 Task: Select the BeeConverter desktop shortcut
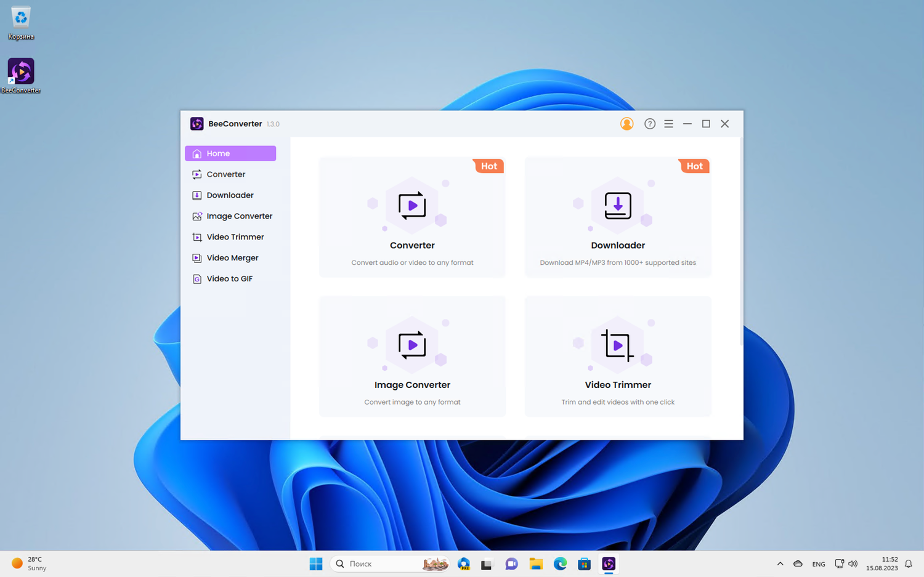coord(21,76)
